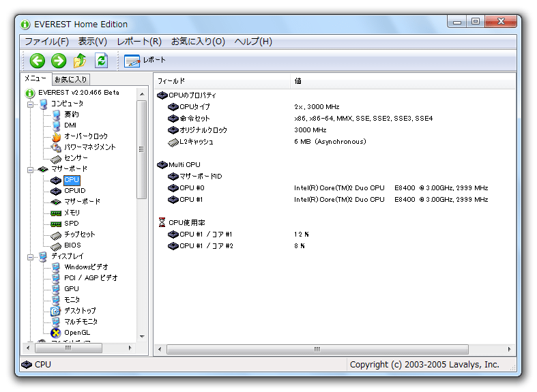Click the チップセット icon
The width and height of the screenshot is (537, 392).
pos(56,235)
